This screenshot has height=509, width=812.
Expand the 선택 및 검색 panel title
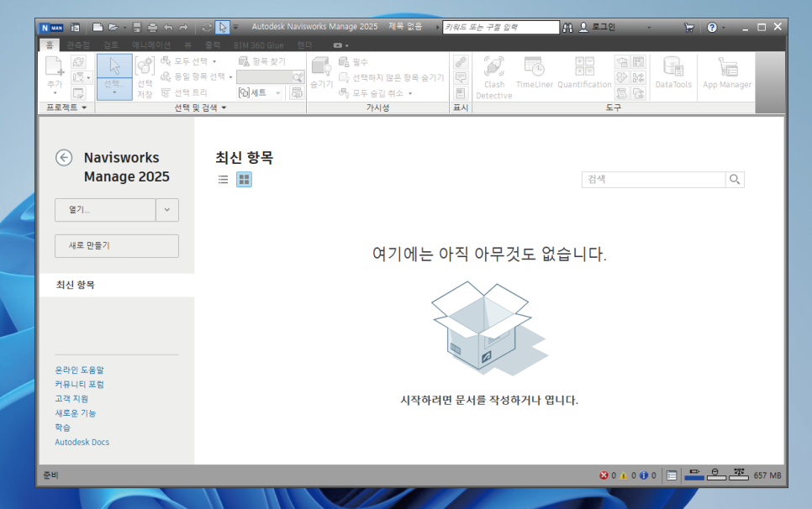200,108
